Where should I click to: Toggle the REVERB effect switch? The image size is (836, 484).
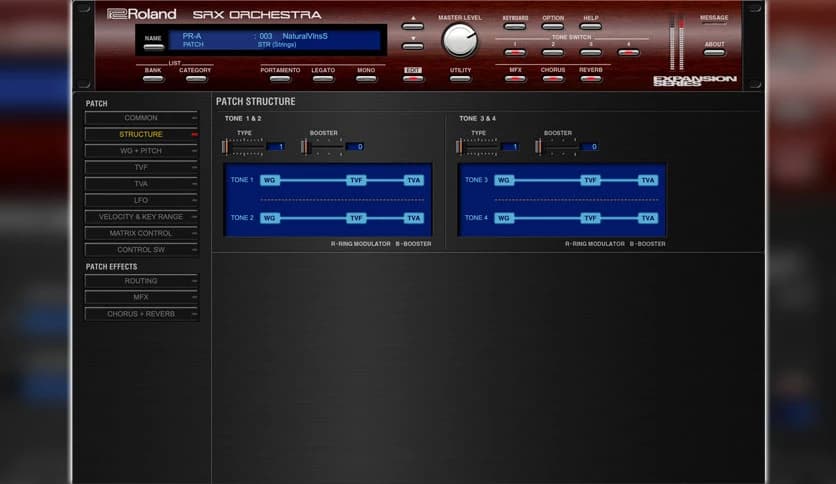click(590, 78)
